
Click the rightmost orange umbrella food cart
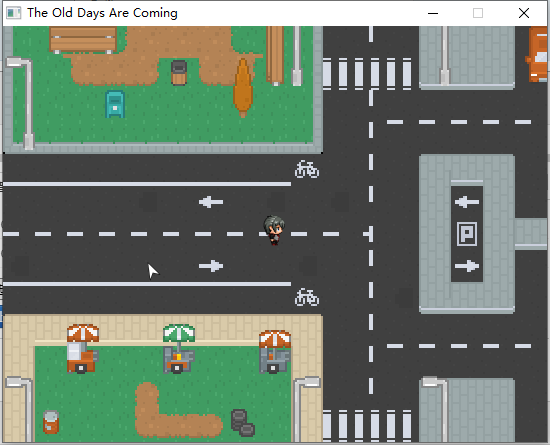pos(275,352)
